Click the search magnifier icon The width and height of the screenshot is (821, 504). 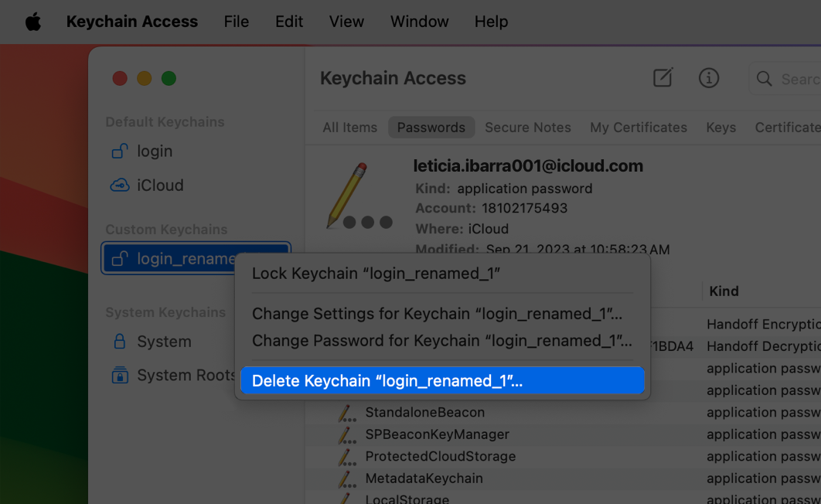tap(765, 79)
